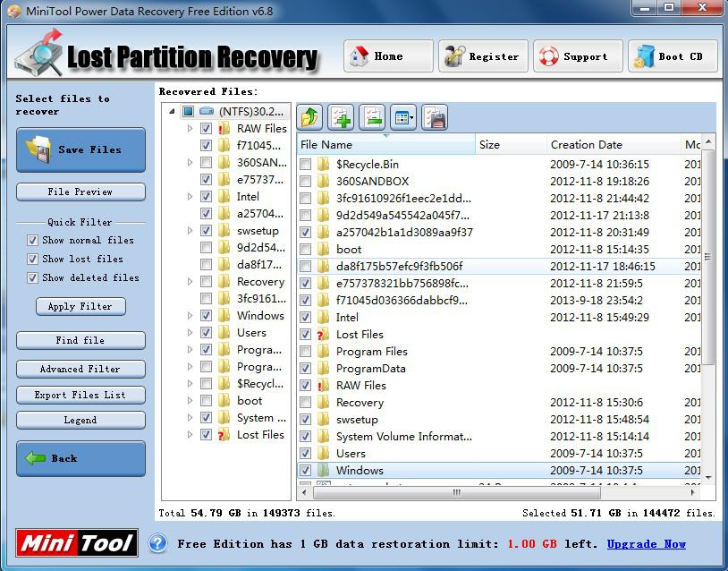The height and width of the screenshot is (571, 728).
Task: Check the boot checkbox in tree
Action: click(x=206, y=400)
